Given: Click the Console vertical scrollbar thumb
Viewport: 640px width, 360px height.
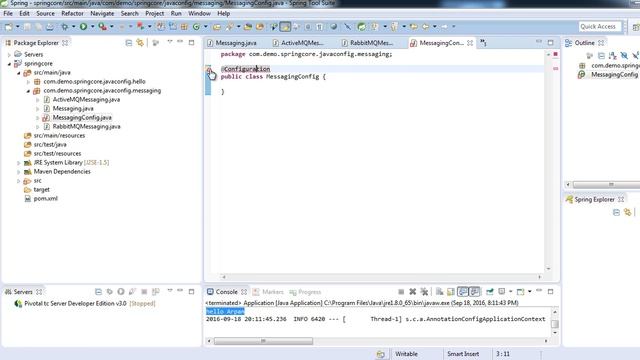Looking at the screenshot, I should pos(555,324).
